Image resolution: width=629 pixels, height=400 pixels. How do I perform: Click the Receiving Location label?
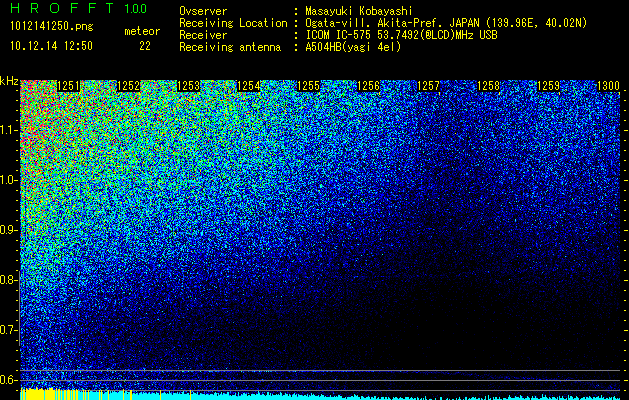(233, 23)
